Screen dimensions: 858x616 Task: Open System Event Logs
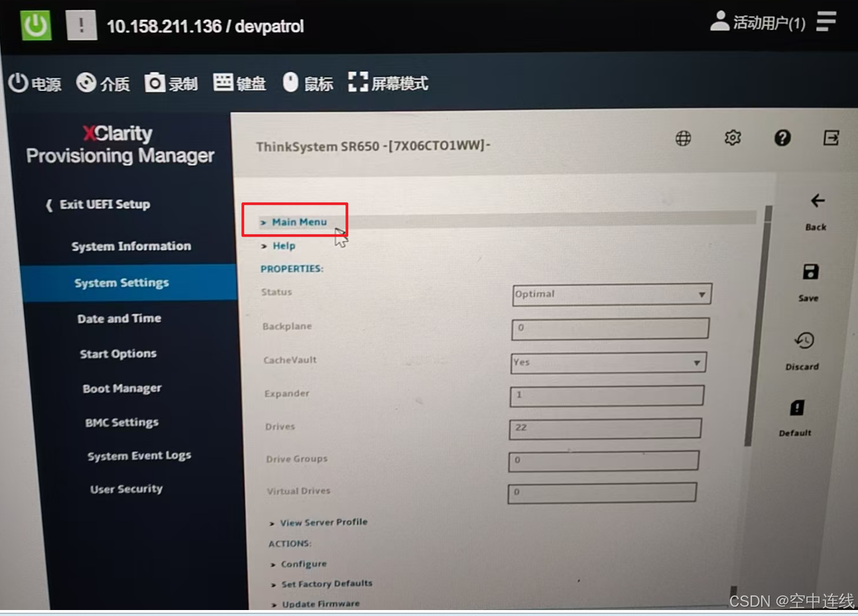point(139,456)
